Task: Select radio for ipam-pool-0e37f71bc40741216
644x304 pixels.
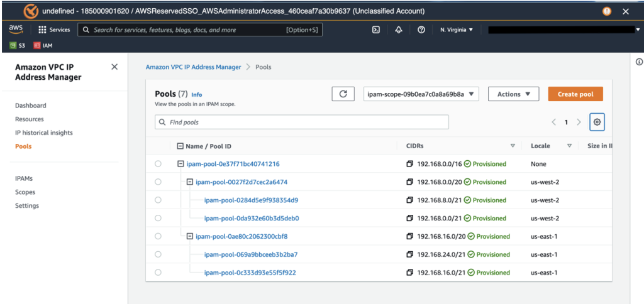Action: click(158, 164)
